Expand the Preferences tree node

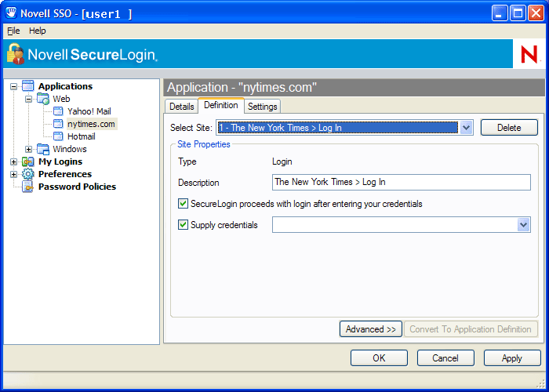(x=13, y=174)
